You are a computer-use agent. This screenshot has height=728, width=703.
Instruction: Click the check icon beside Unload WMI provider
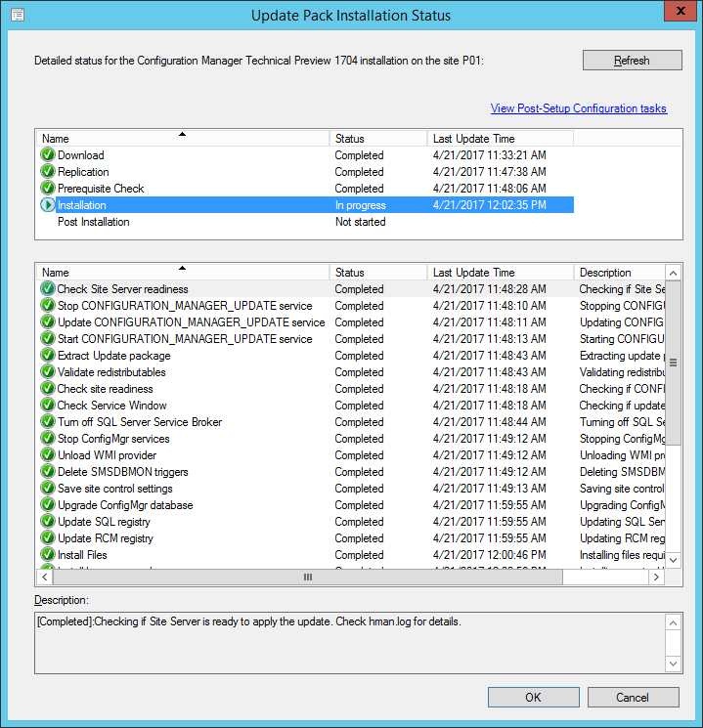(x=47, y=455)
